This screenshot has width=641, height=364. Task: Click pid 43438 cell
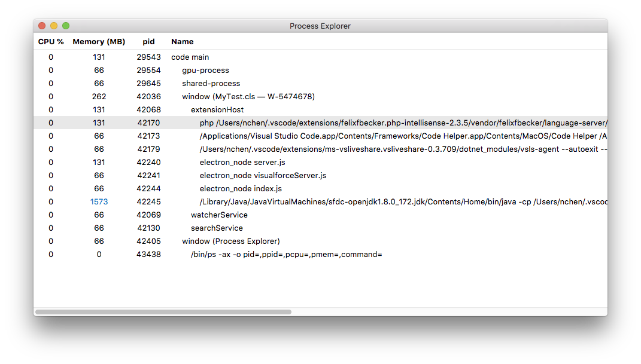coord(148,254)
